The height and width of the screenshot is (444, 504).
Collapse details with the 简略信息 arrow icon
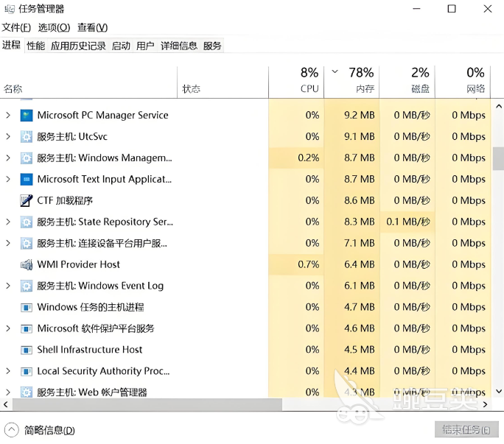12,430
